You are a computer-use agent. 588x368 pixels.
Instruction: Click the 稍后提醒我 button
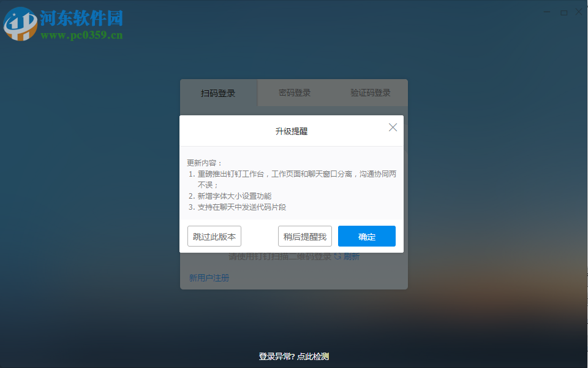(x=305, y=236)
